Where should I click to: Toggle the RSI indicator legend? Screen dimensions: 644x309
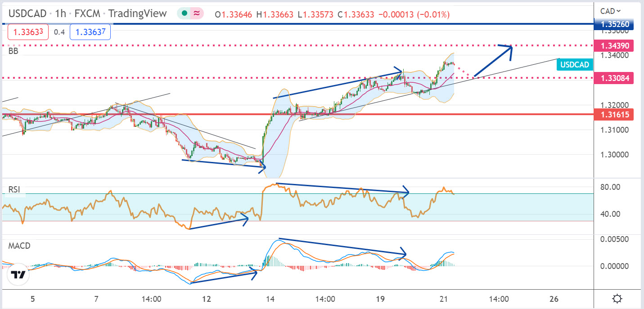[14, 190]
